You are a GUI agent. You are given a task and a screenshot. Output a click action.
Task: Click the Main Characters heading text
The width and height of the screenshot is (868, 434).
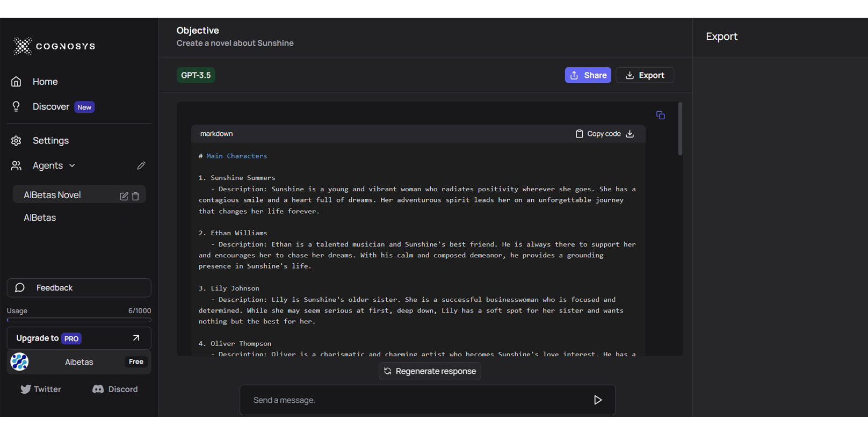coord(237,156)
